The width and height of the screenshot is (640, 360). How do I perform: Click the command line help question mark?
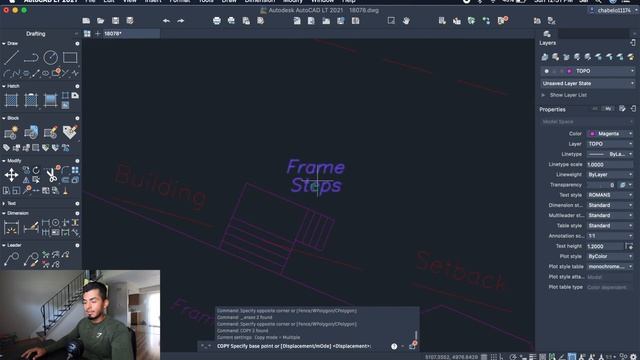coord(394,346)
